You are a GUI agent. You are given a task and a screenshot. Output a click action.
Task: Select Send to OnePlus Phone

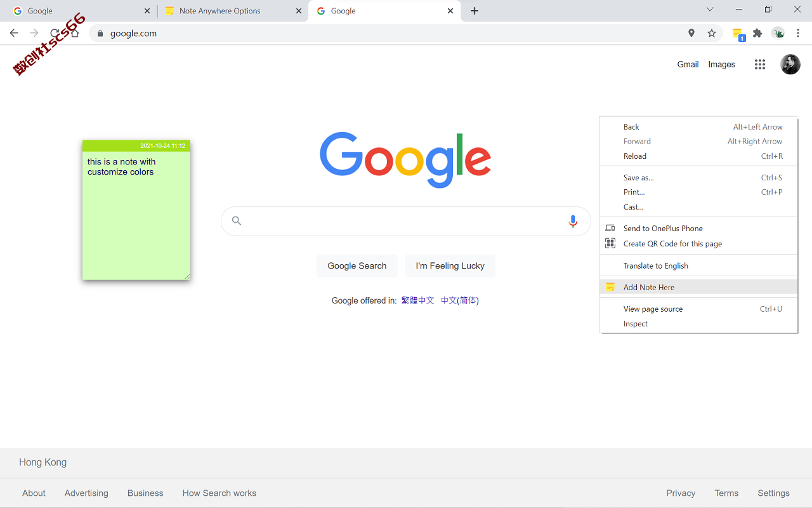tap(698, 229)
